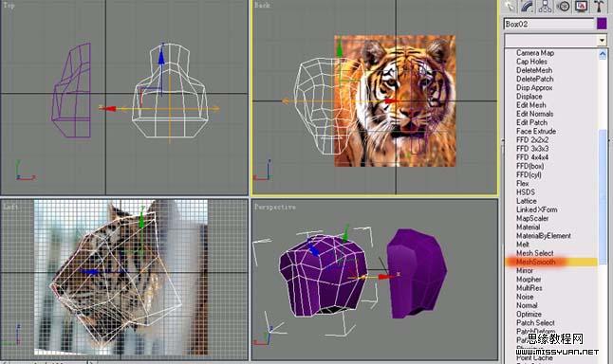Click the Box02 object name field
This screenshot has height=364, width=613.
point(548,24)
